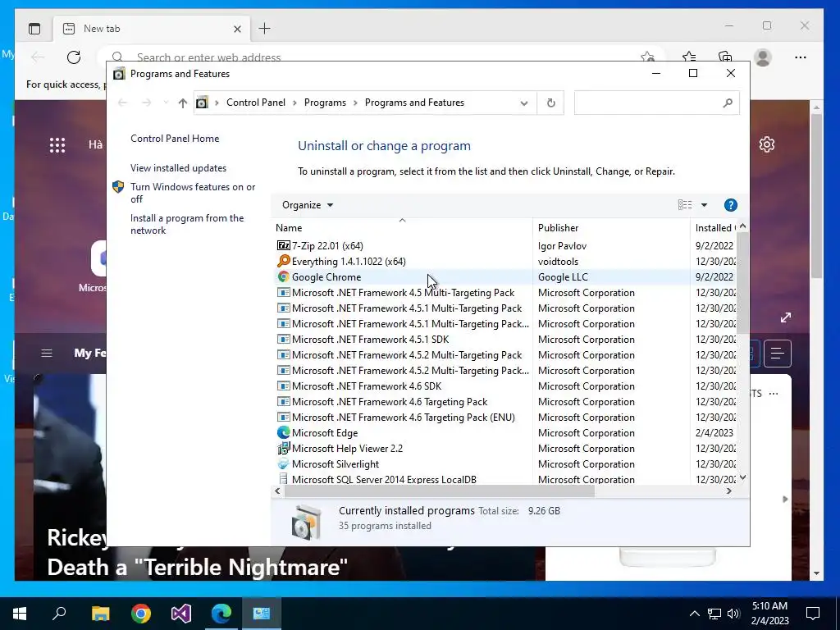The width and height of the screenshot is (840, 630).
Task: Open the recent locations dropdown arrow
Action: coord(166,103)
